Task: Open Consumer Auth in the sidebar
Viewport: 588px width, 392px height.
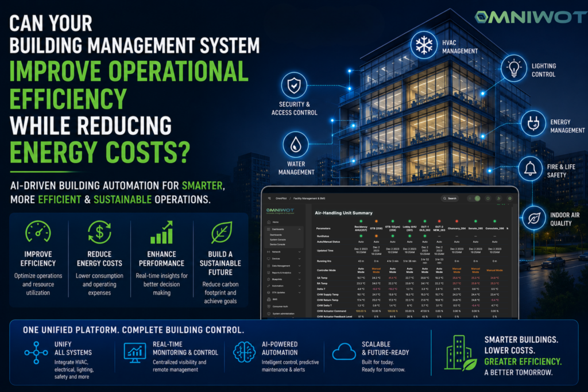Action: (277, 306)
